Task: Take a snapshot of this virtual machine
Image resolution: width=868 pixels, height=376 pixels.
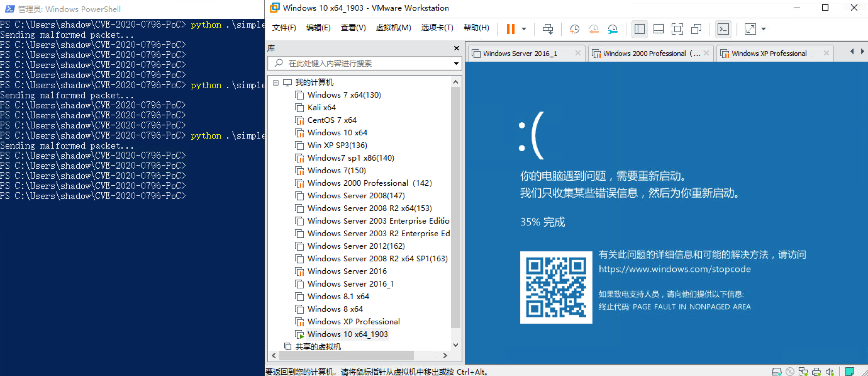Action: tap(574, 29)
